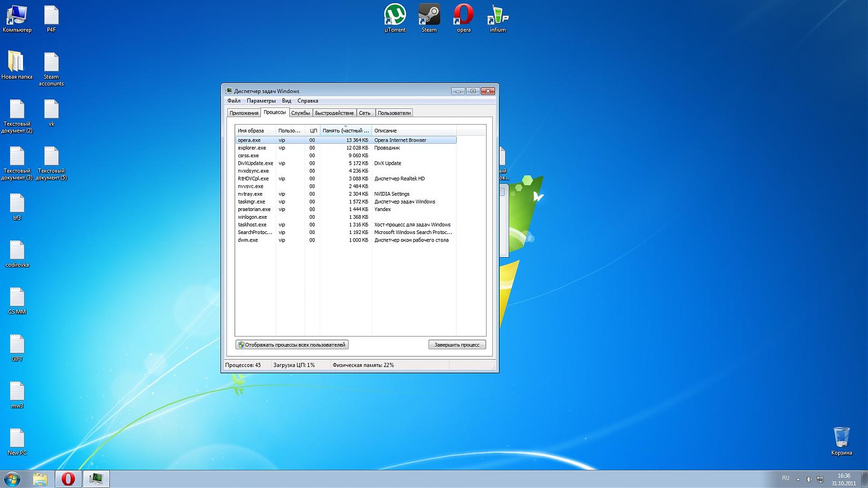Click the RU language indicator

(x=785, y=479)
